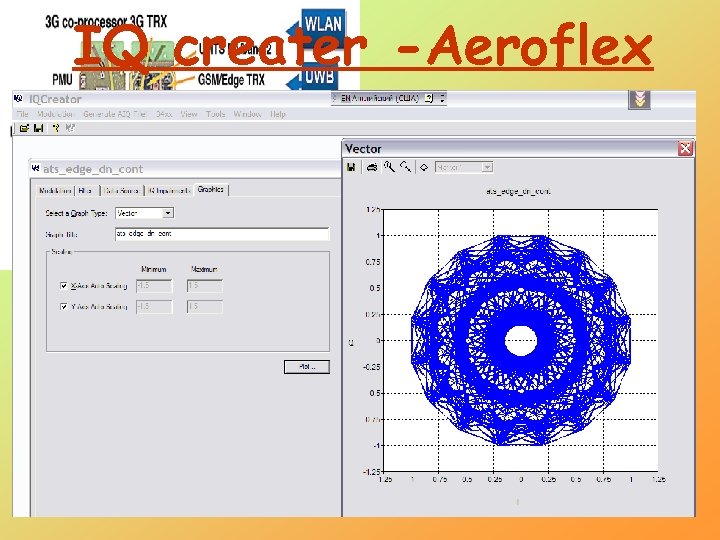Switch to the Modulation tab
The width and height of the screenshot is (720, 540).
(x=55, y=191)
